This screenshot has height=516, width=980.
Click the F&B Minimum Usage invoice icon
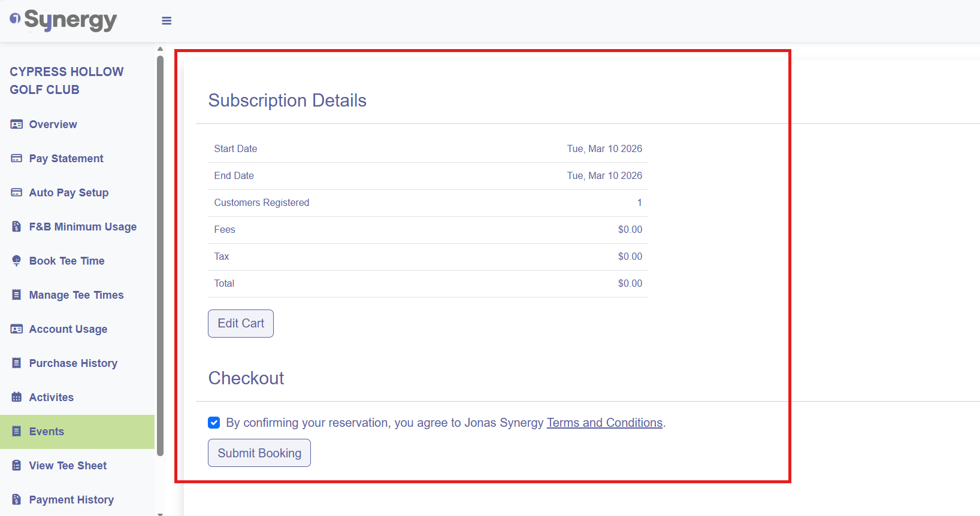pos(17,227)
